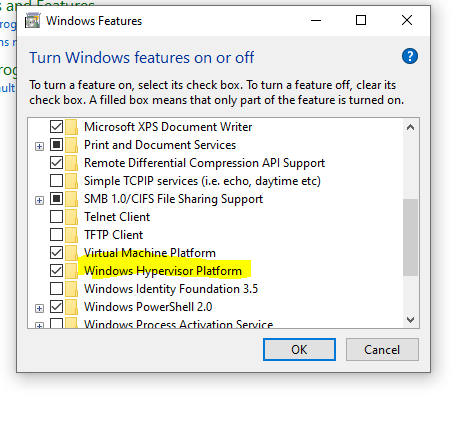Close the Windows Features dialog
This screenshot has height=436, width=468.
click(x=407, y=20)
